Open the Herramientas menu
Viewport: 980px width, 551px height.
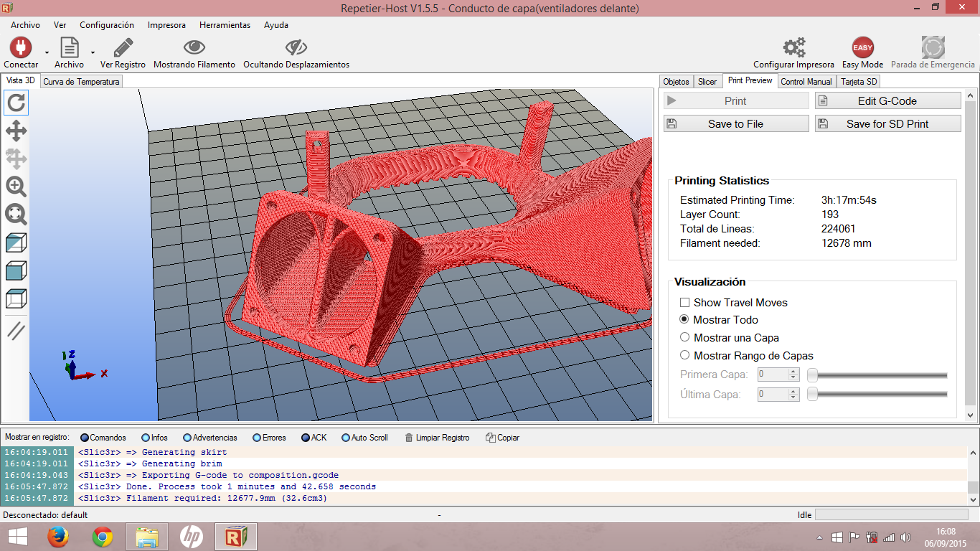click(x=225, y=24)
